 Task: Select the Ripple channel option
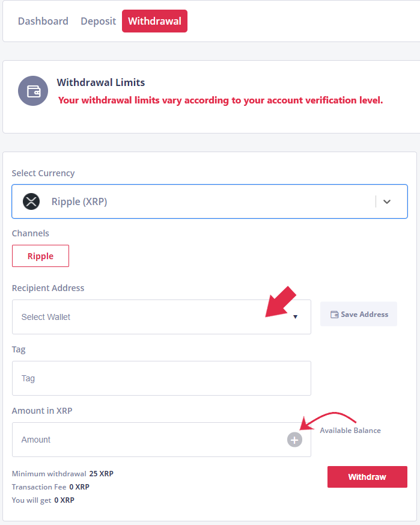40,256
